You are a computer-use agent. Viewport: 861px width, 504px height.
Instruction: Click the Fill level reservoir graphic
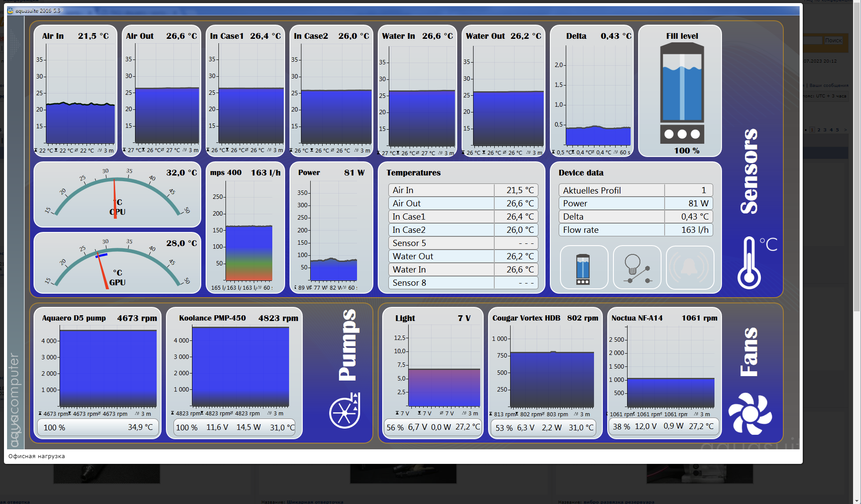(682, 93)
